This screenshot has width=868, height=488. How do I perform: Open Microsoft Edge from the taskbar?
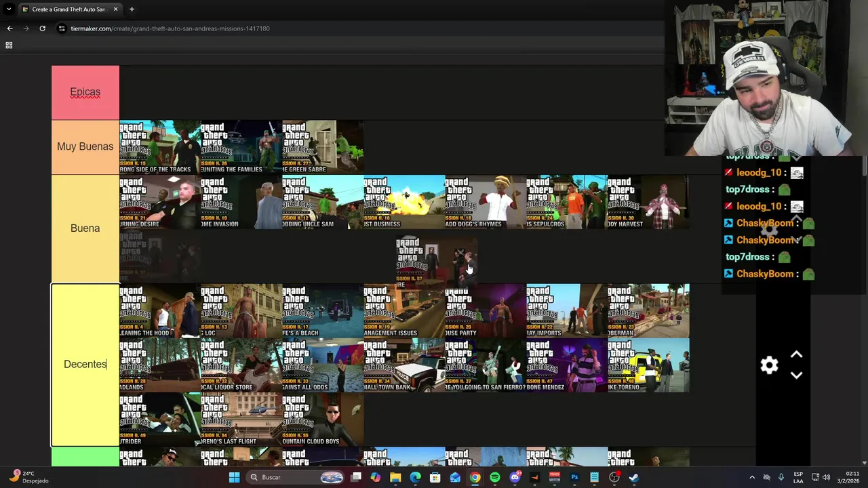(415, 477)
